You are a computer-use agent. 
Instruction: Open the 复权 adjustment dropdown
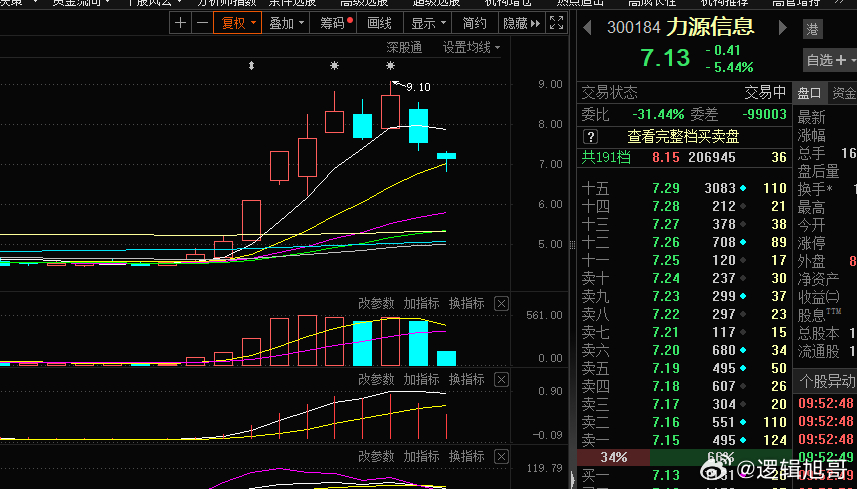pos(239,23)
